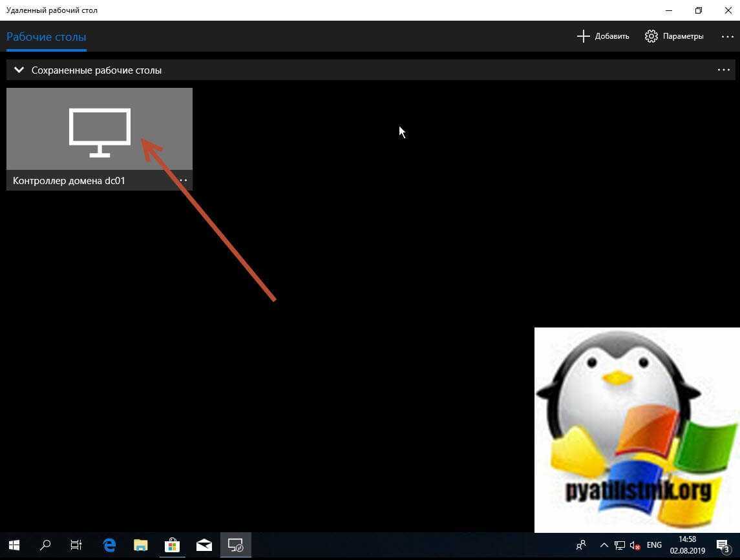Switch to the Рабочие столы tab
The width and height of the screenshot is (740, 560).
47,37
